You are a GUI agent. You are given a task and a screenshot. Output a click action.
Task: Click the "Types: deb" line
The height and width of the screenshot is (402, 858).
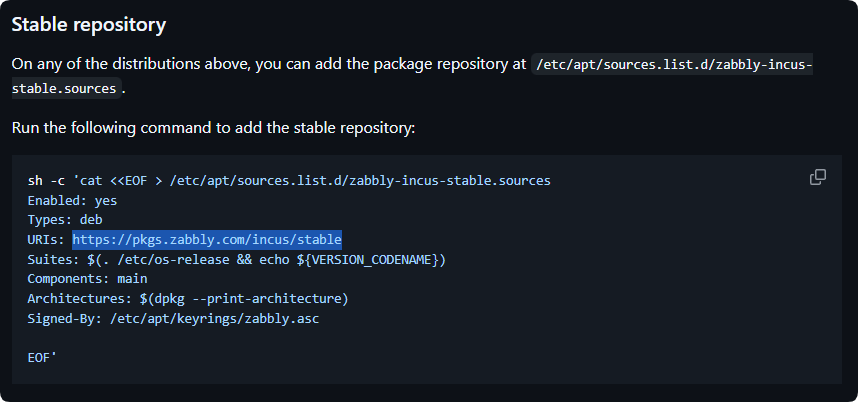point(65,220)
